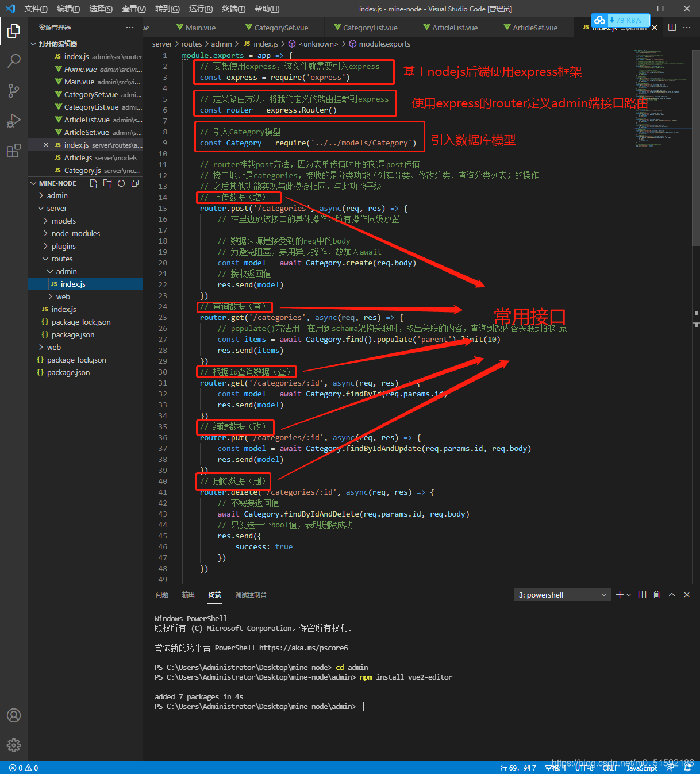Click the editor vertical scrollbar

pyautogui.click(x=696, y=147)
